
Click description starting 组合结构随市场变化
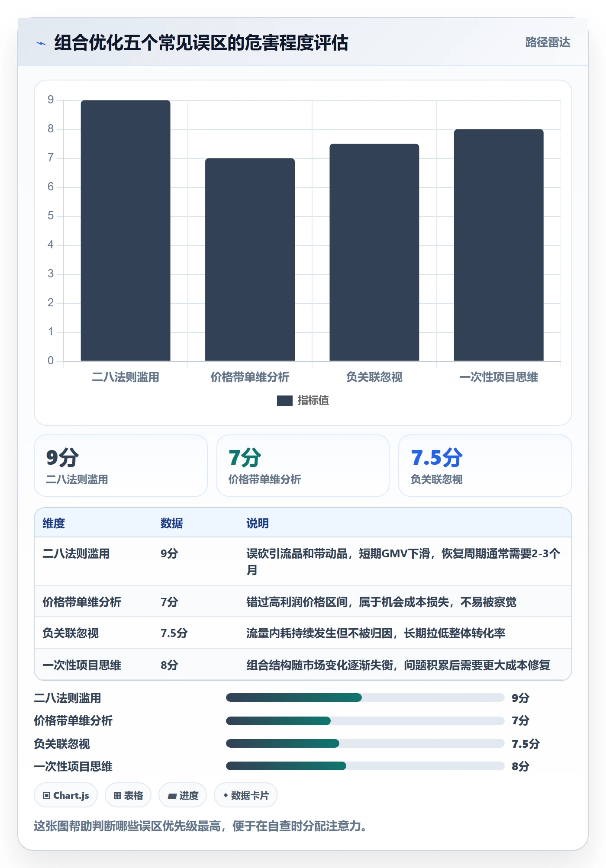click(x=398, y=665)
